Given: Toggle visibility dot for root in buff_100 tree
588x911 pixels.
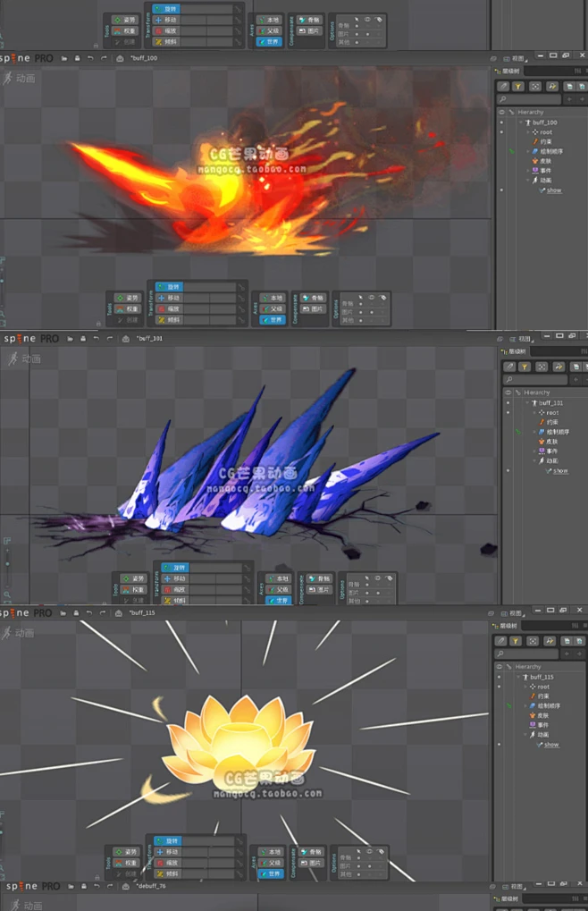Looking at the screenshot, I should pos(501,132).
